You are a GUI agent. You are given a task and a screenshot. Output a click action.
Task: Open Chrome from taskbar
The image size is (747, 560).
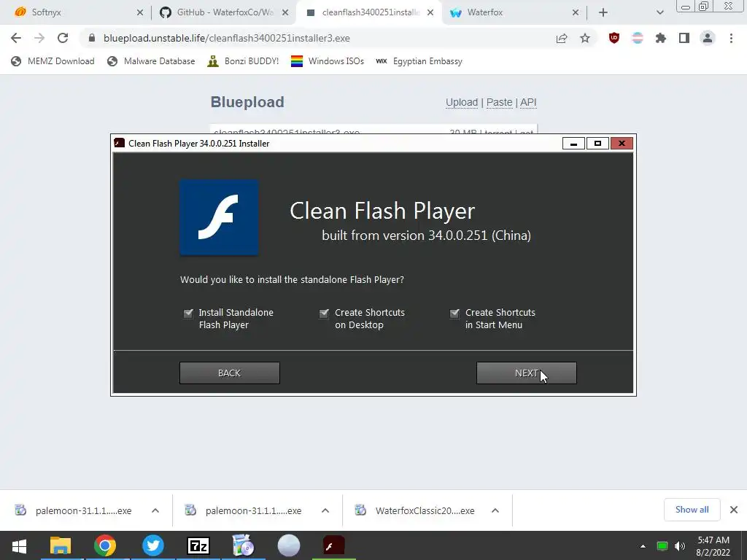click(105, 545)
